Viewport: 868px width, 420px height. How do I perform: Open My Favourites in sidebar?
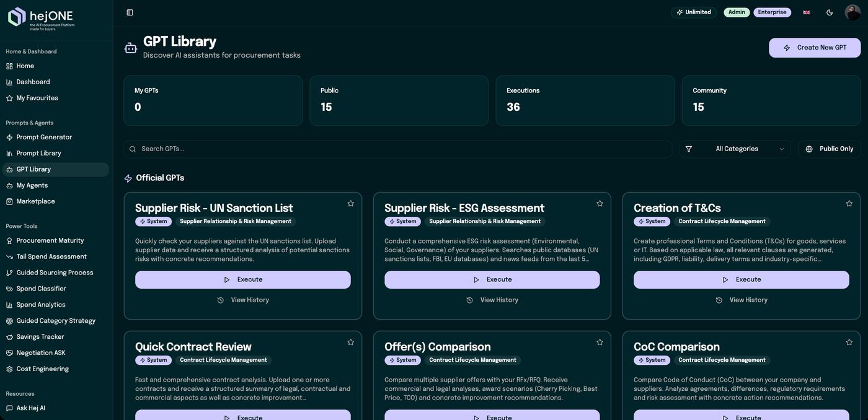click(x=55, y=98)
